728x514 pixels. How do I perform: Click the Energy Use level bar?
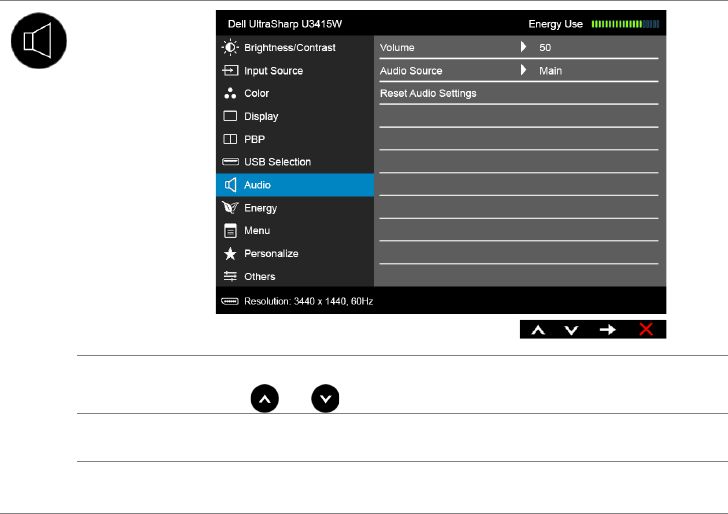[x=625, y=24]
